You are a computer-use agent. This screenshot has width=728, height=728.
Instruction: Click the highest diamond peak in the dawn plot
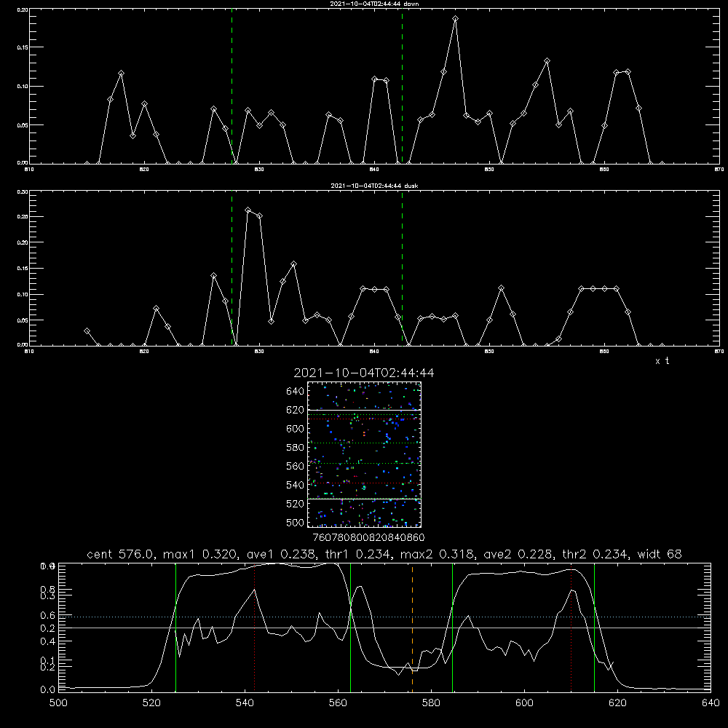click(x=456, y=19)
